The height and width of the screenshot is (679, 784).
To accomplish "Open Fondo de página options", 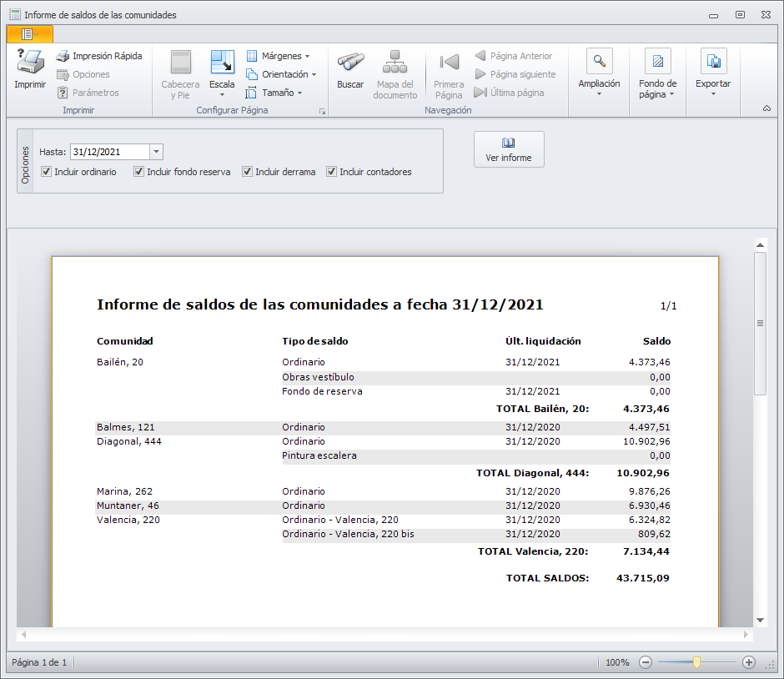I will 657,62.
